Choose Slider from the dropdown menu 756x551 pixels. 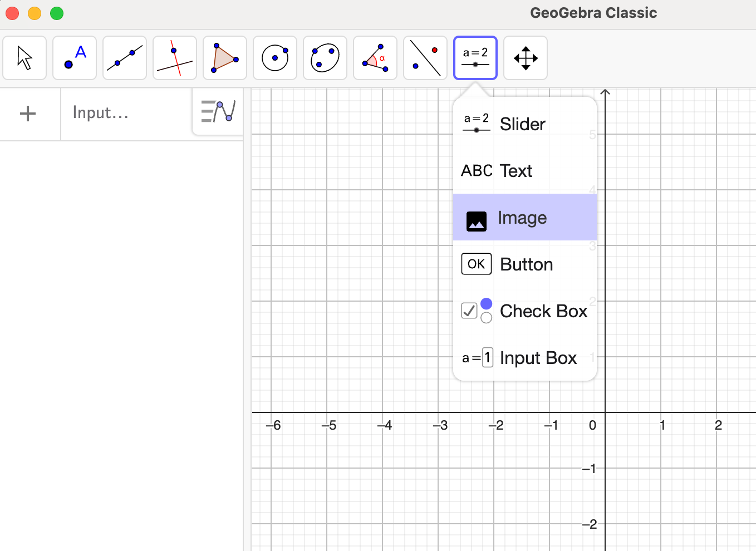click(x=525, y=124)
